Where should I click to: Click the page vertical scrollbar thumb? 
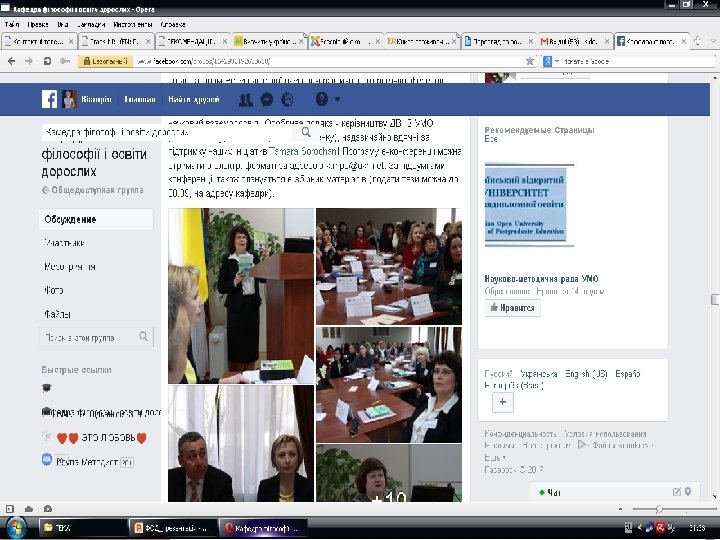714,299
